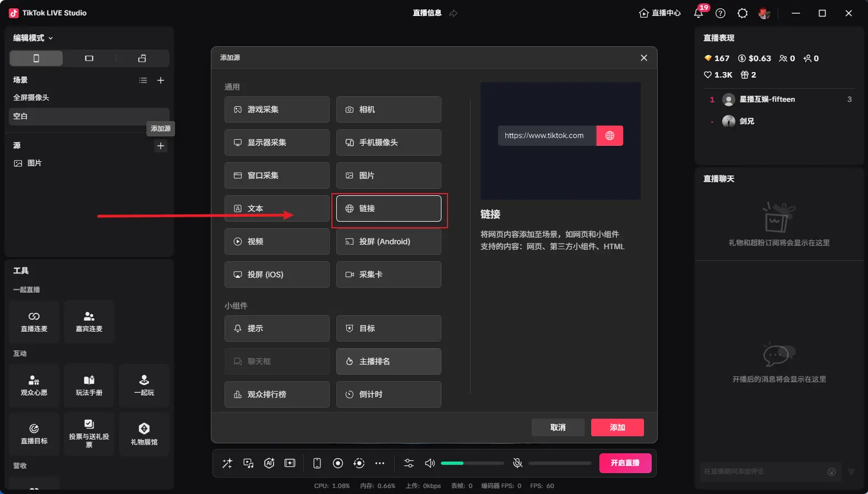This screenshot has width=868, height=494.
Task: Adjust the speaker volume slider
Action: (472, 463)
